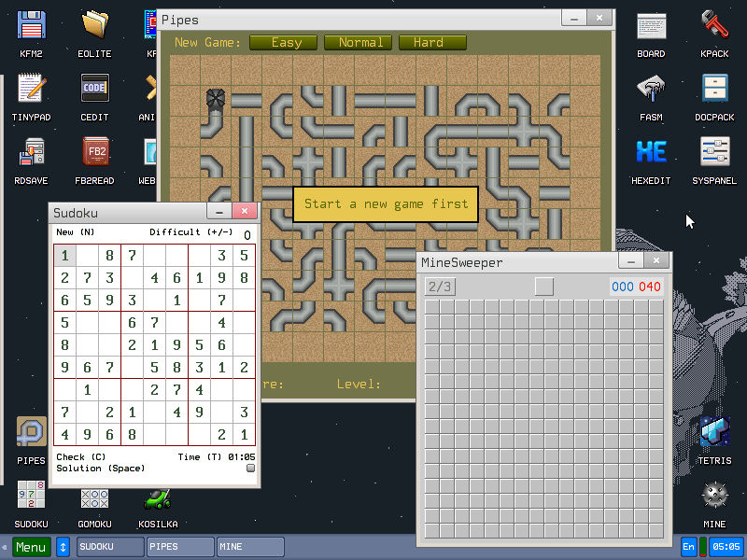This screenshot has height=560, width=747.
Task: Click New (N) in Sudoku
Action: tap(76, 232)
